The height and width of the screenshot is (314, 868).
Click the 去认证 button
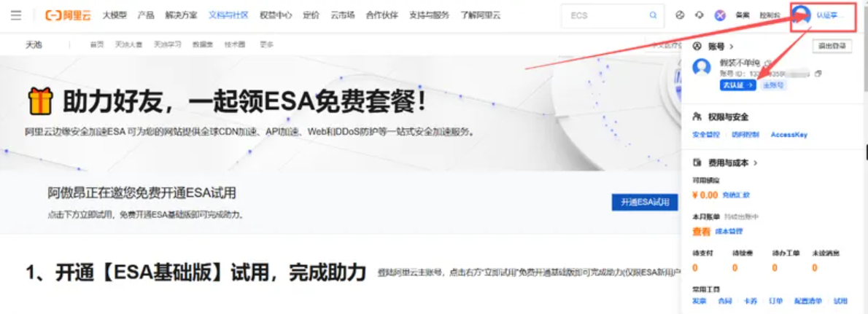[x=737, y=85]
